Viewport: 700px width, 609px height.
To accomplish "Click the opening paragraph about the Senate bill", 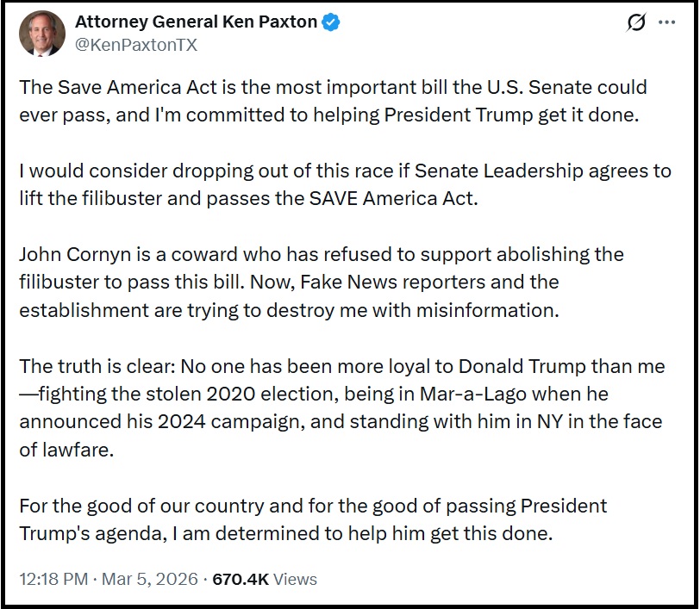I will click(332, 101).
